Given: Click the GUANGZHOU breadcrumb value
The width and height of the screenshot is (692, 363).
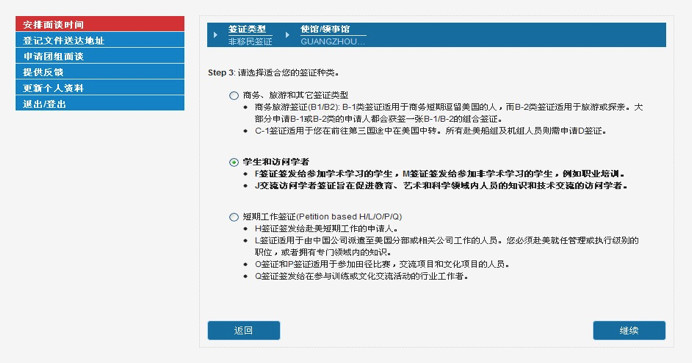Looking at the screenshot, I should [333, 41].
